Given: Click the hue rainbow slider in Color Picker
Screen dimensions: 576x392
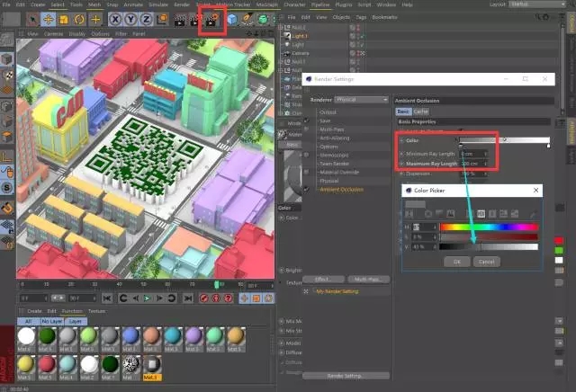Looking at the screenshot, I should click(x=488, y=227).
